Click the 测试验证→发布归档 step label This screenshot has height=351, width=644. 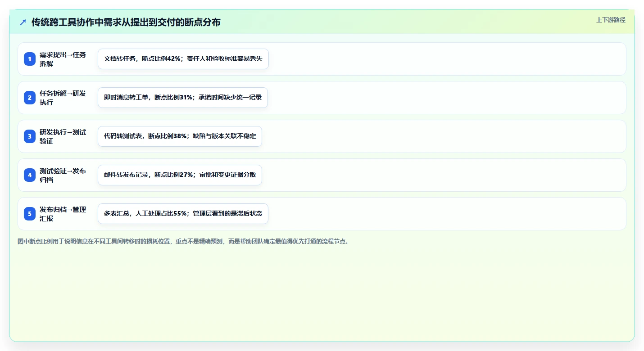click(x=63, y=175)
